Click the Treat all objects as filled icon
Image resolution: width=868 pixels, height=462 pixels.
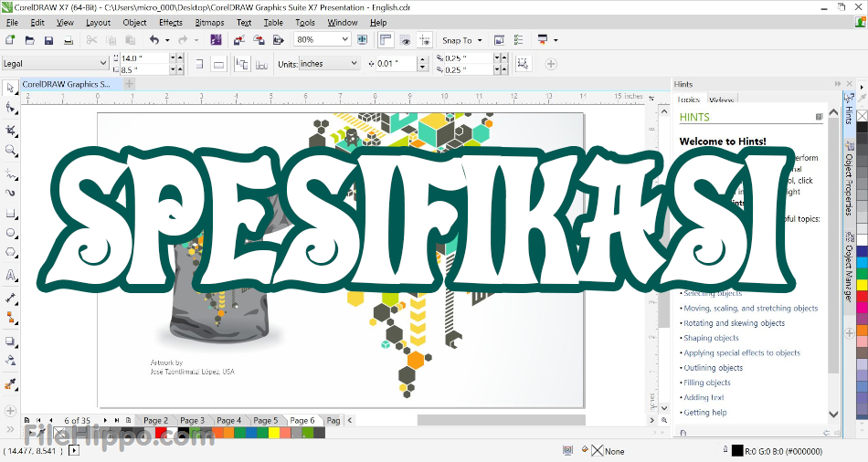click(x=523, y=64)
